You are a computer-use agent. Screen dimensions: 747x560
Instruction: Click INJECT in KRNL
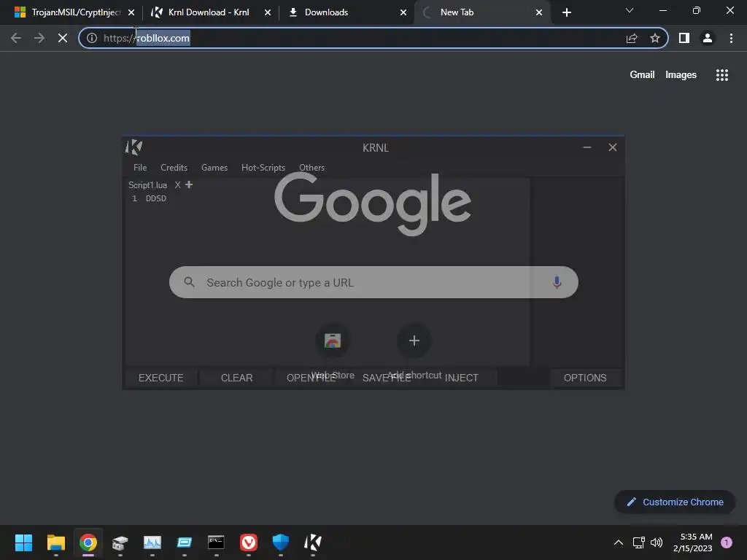point(461,378)
